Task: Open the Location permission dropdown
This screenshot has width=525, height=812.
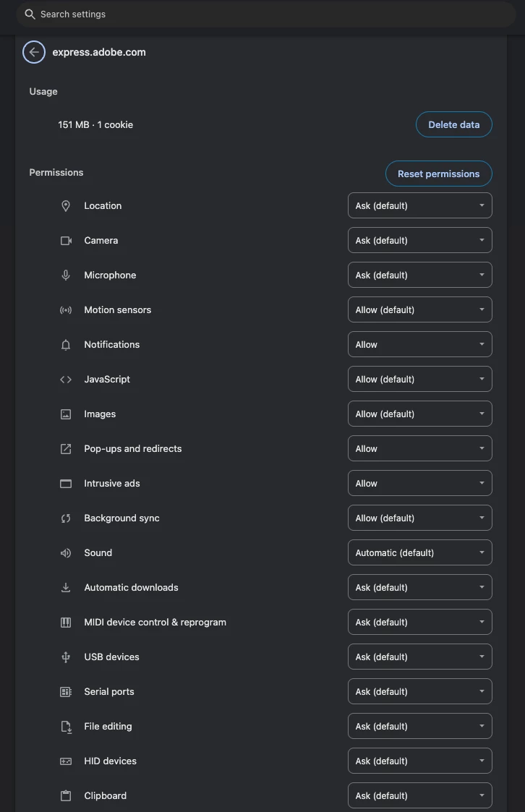Action: click(419, 206)
